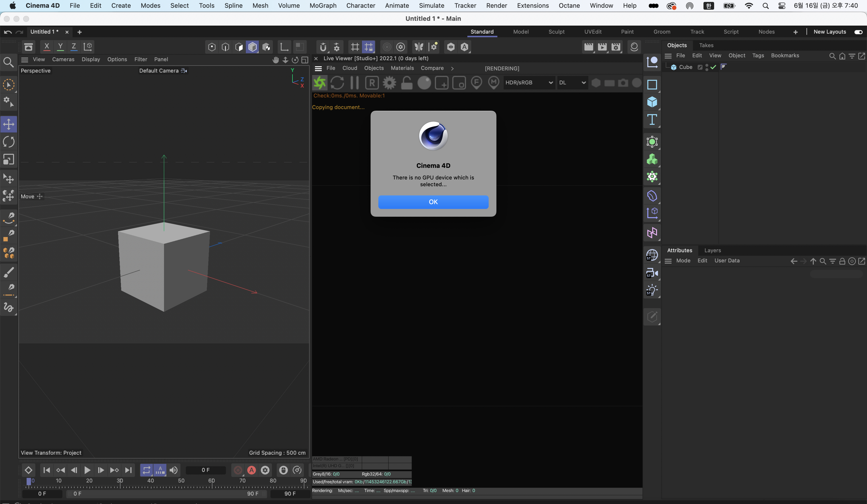Open the DL kernel dropdown
The image size is (867, 504).
pos(572,83)
